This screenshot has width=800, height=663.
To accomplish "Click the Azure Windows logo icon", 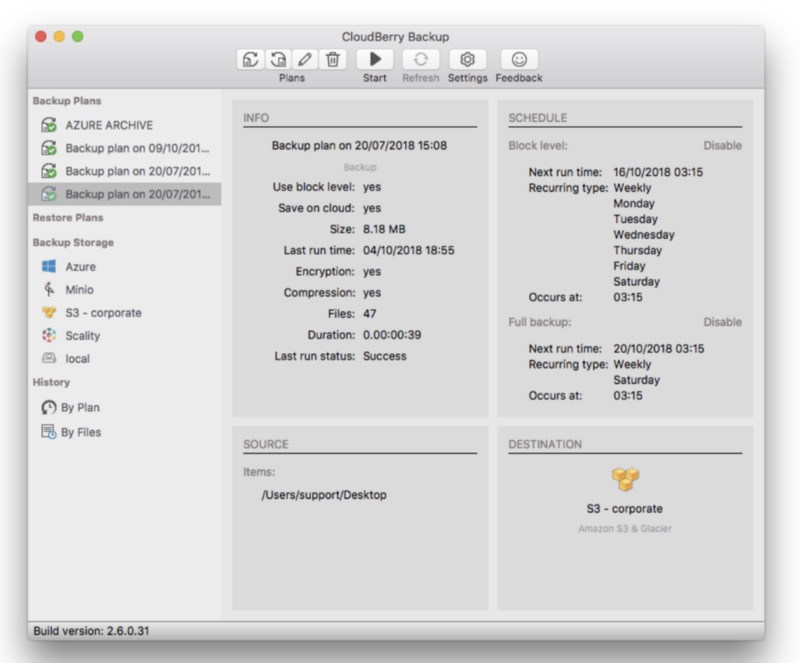I will click(x=49, y=266).
